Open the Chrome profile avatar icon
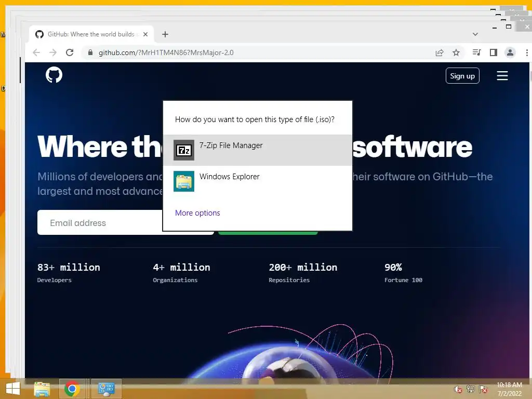This screenshot has width=532, height=399. pos(510,52)
